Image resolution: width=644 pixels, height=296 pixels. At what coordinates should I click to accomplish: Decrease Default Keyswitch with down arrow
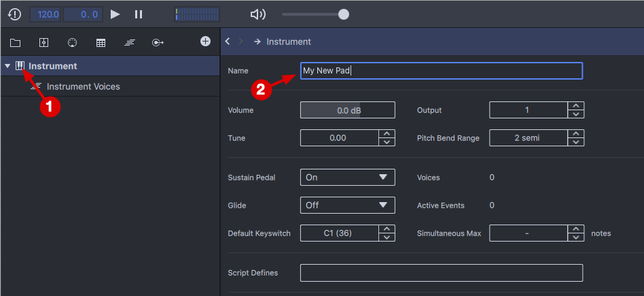tap(387, 237)
